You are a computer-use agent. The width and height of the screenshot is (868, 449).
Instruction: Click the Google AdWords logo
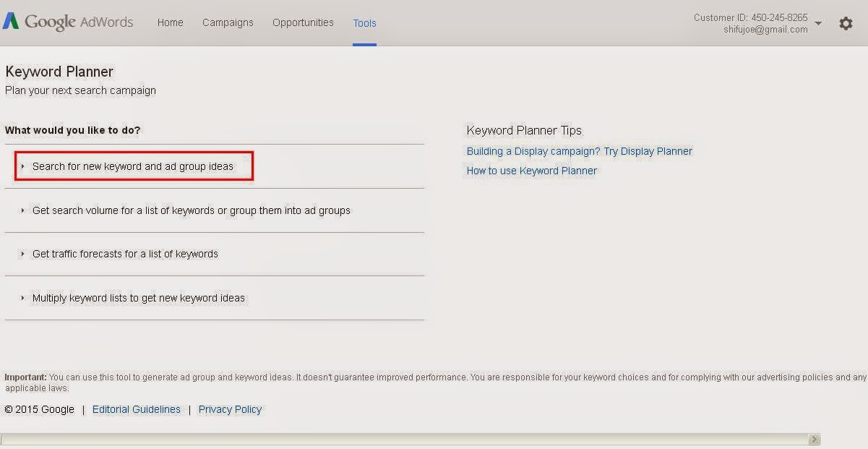click(x=68, y=22)
